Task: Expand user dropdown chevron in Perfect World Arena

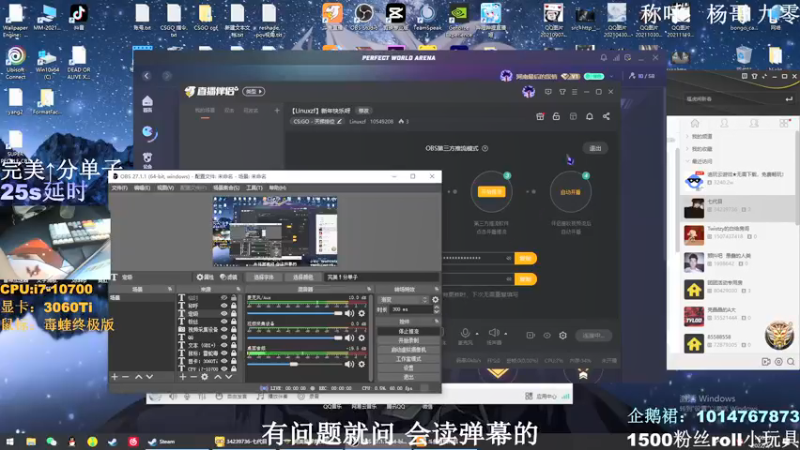Action: [x=611, y=77]
